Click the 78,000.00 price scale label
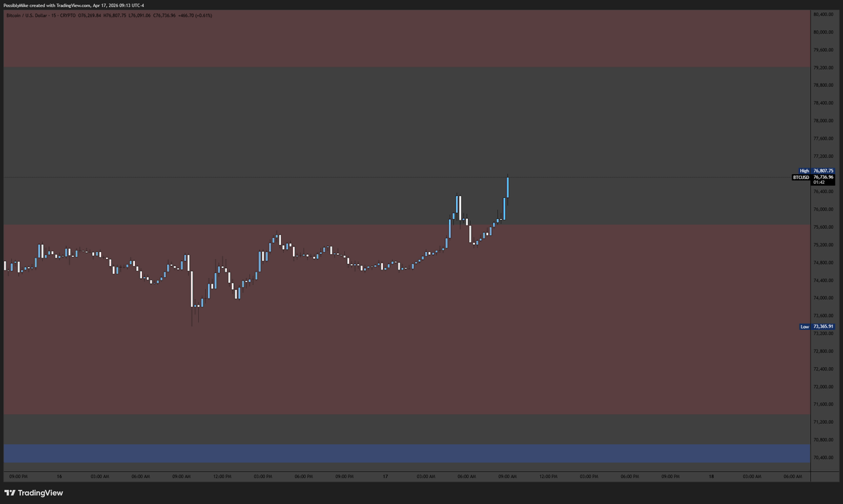 point(823,121)
